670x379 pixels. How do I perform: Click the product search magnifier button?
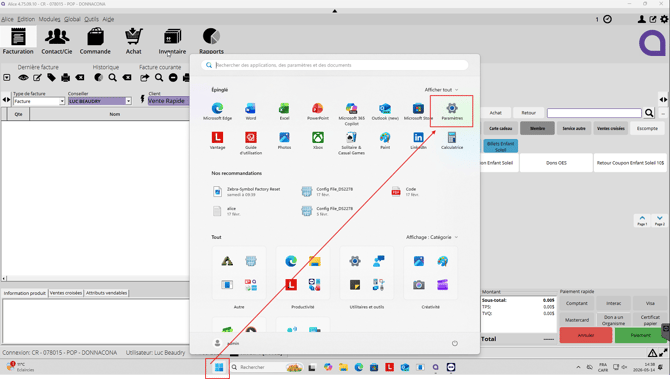pyautogui.click(x=649, y=113)
